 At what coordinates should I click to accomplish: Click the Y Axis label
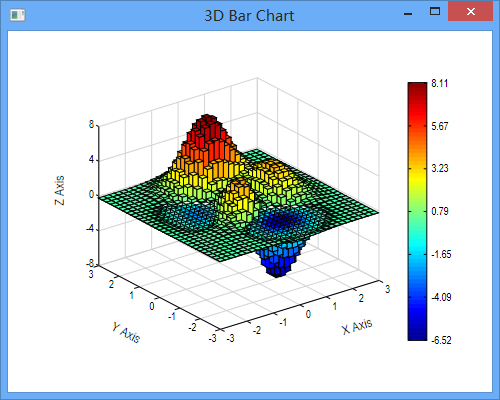coord(126,333)
